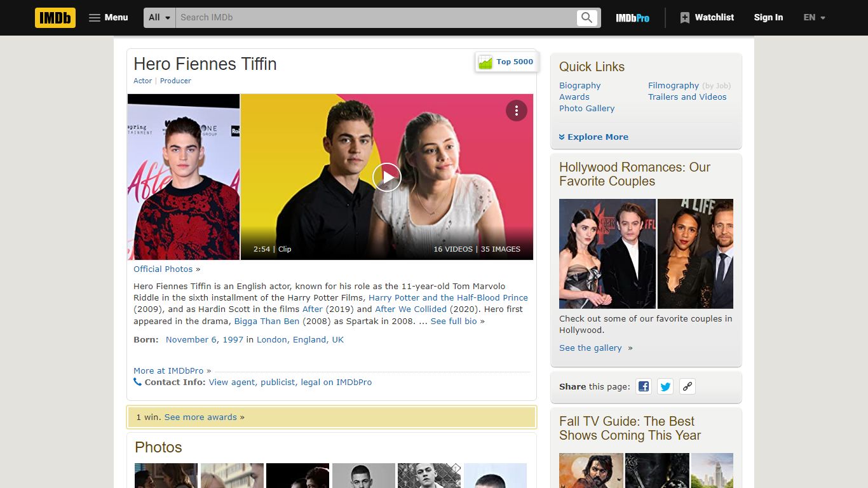This screenshot has width=868, height=488.
Task: Open Official Photos
Action: tap(163, 269)
